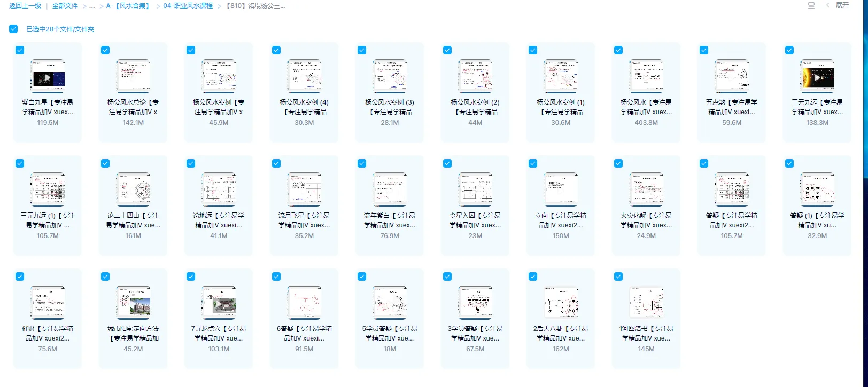This screenshot has height=387, width=868.
Task: Open the 立向 video file icon
Action: [561, 190]
